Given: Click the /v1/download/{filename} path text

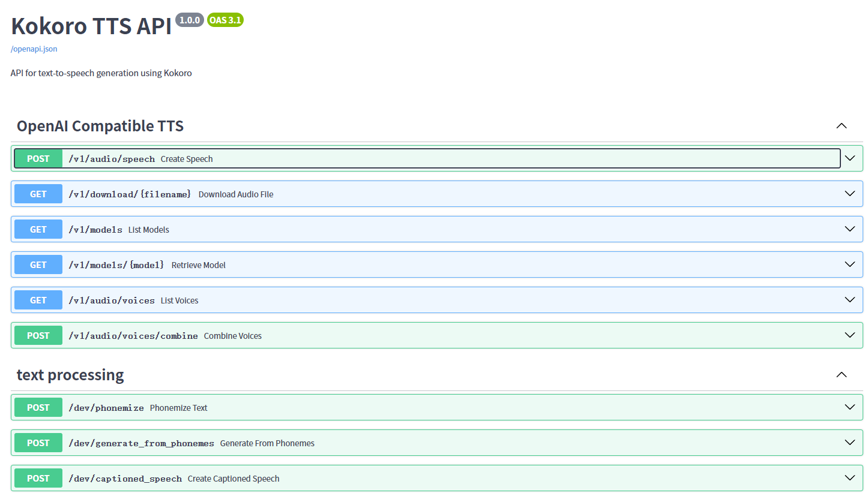Looking at the screenshot, I should (130, 194).
